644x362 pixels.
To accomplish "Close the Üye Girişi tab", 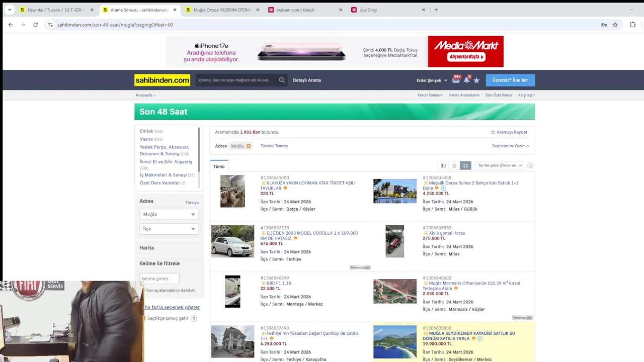I will click(x=423, y=10).
